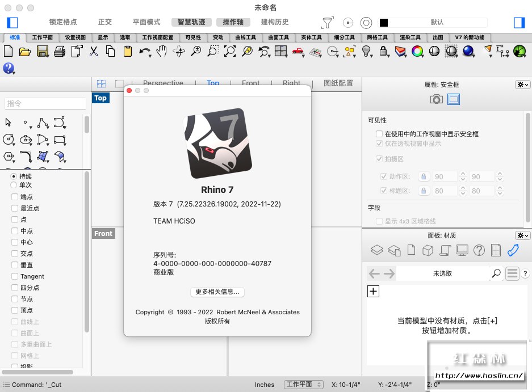This screenshot has height=392, width=532.
Task: Expand the light bulb icon dropdown arrow
Action: tap(371, 56)
